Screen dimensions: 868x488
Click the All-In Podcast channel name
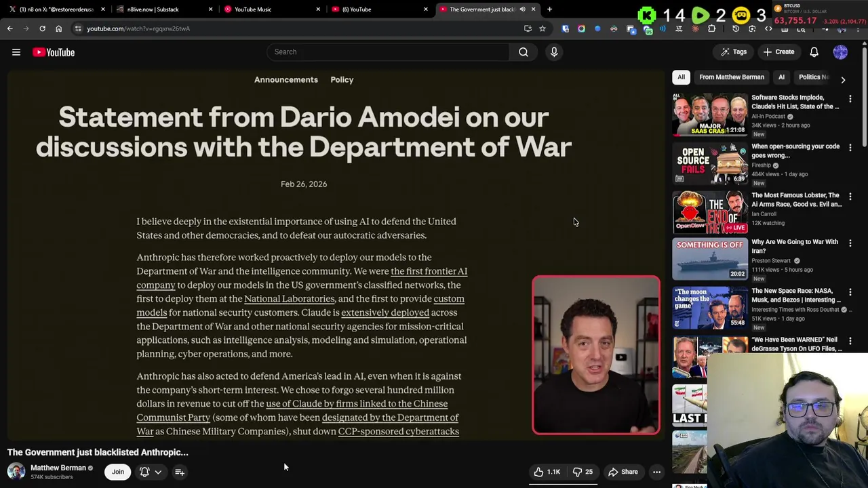[x=768, y=117]
